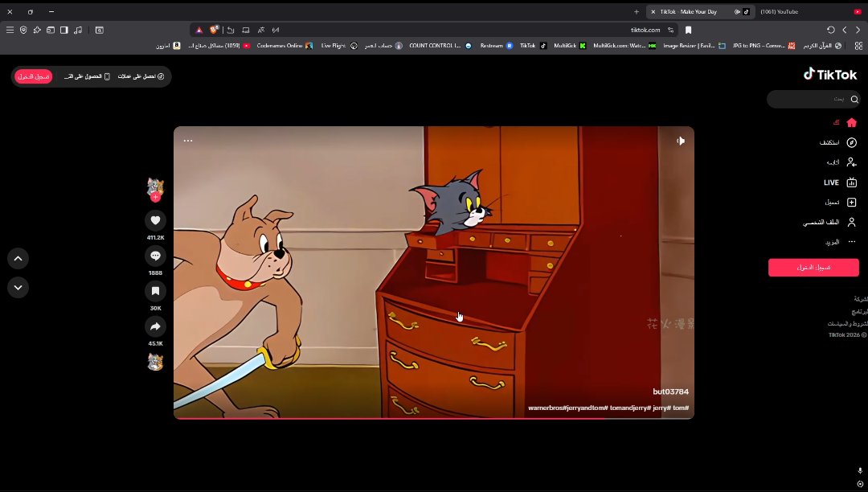Open the JPG to PNG bookmark
The height and width of the screenshot is (492, 868).
pos(764,46)
